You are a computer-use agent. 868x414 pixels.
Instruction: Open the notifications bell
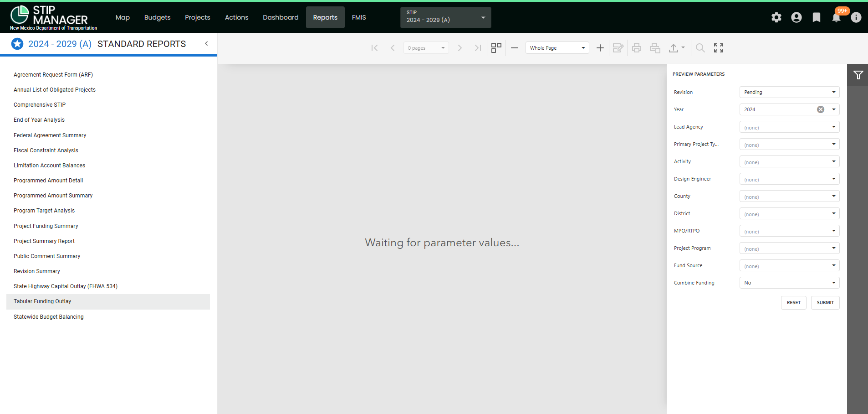pyautogui.click(x=837, y=17)
